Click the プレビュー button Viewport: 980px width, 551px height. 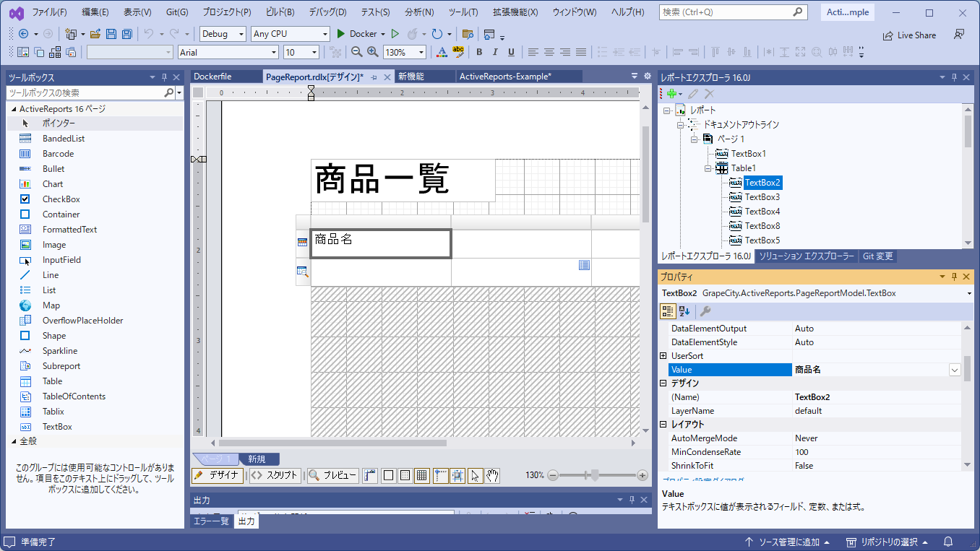point(332,475)
